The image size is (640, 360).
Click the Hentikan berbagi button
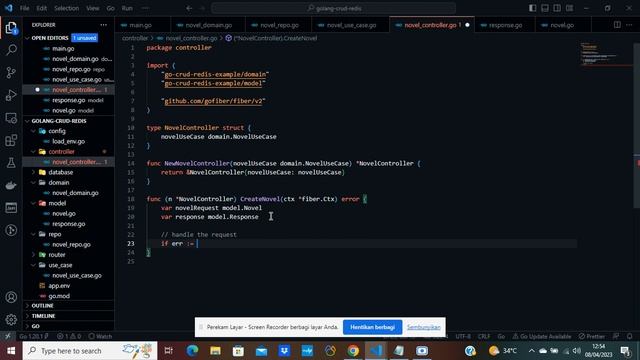[x=372, y=327]
